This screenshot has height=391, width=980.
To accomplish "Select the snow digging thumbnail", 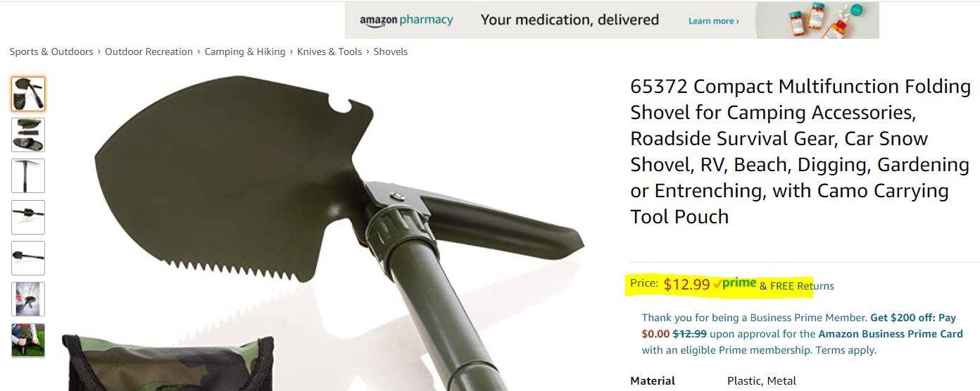I will point(28,299).
